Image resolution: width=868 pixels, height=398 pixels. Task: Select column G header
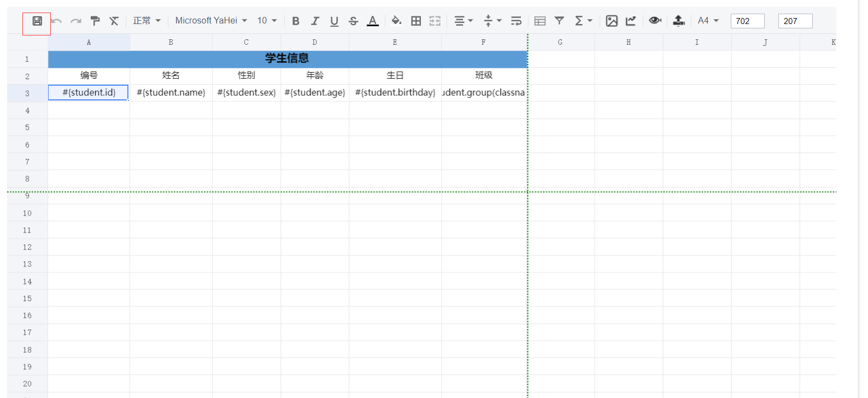560,42
